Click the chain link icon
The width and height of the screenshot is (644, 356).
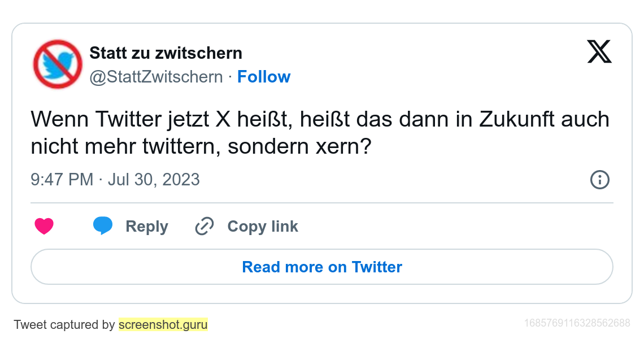(204, 226)
